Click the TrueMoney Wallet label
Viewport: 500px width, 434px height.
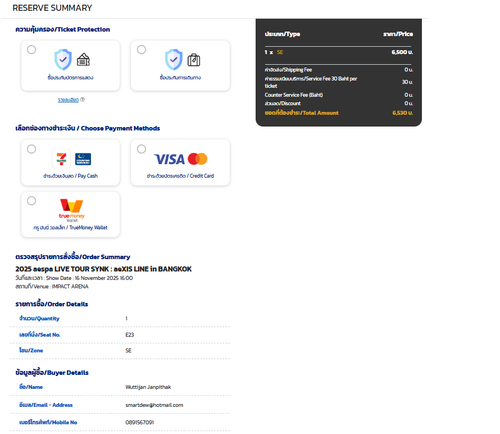[70, 227]
